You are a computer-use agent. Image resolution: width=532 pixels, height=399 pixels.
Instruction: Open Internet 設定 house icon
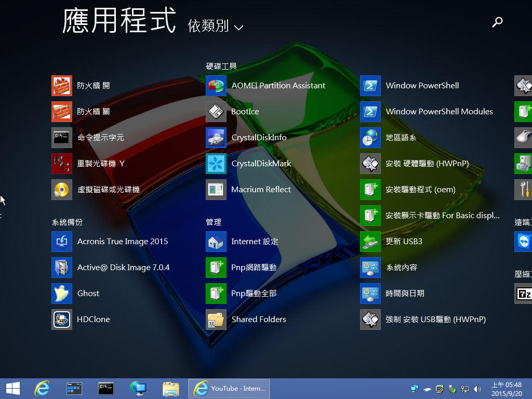[x=216, y=241]
